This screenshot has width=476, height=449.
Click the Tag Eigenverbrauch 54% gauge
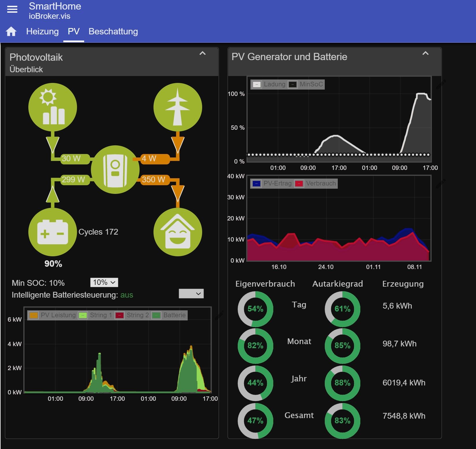(255, 309)
